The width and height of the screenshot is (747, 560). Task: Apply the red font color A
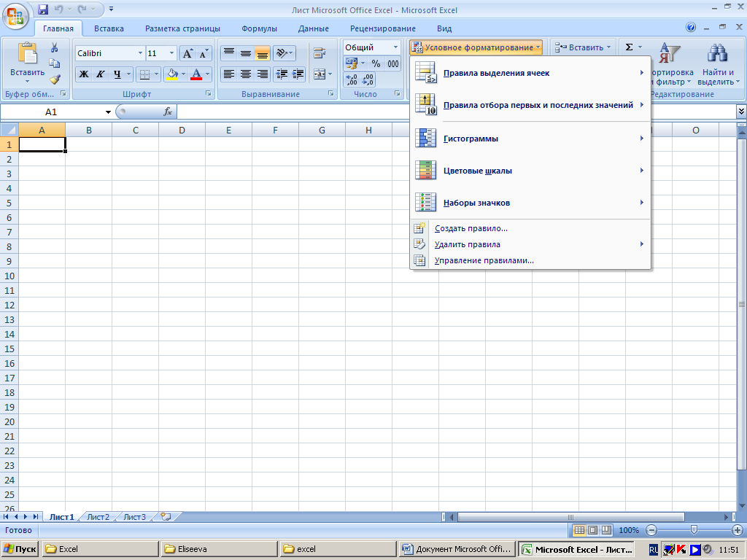click(x=196, y=74)
